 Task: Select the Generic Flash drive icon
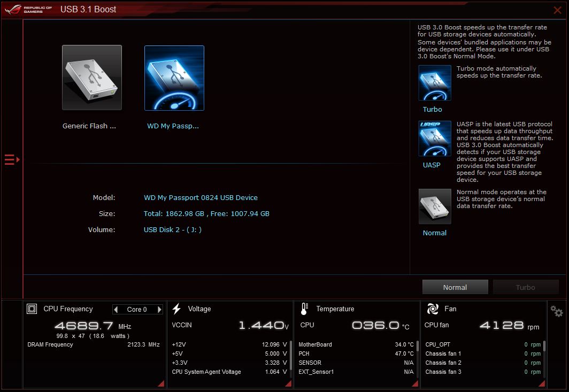click(x=91, y=77)
